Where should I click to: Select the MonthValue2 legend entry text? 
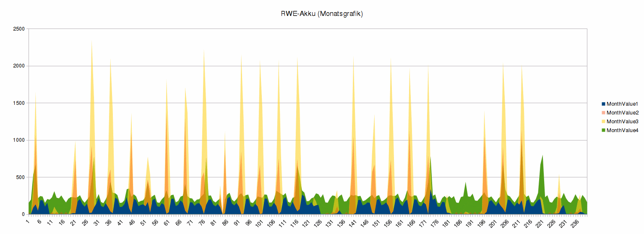click(622, 112)
